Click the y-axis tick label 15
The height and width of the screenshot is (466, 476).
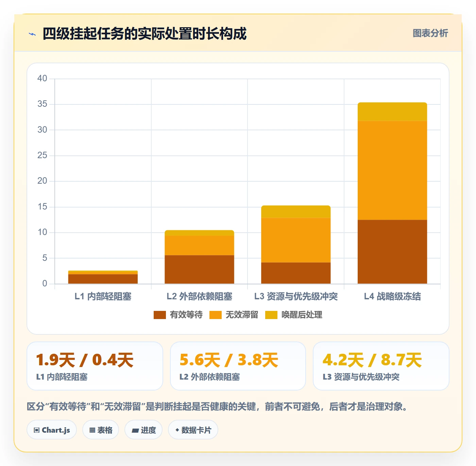tap(42, 207)
